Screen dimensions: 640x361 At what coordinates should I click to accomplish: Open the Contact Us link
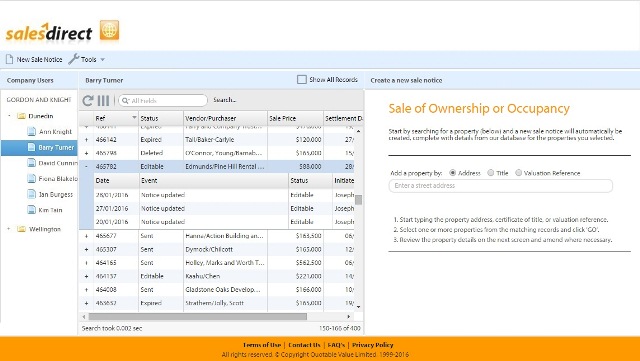click(x=304, y=345)
